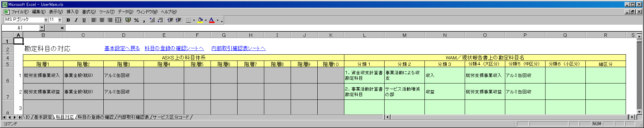644x128 pixels.
Task: Click the Merge and Center icon
Action: click(x=118, y=20)
